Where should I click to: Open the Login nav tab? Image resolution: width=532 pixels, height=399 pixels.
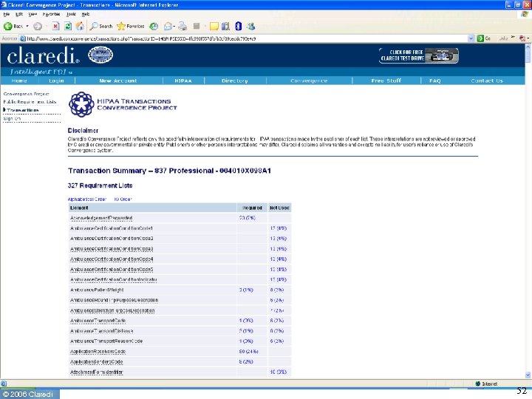click(x=56, y=81)
